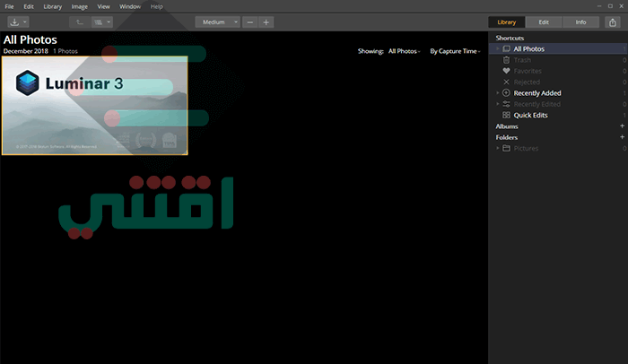628x364 pixels.
Task: Open the Rejected shortcut
Action: [527, 82]
